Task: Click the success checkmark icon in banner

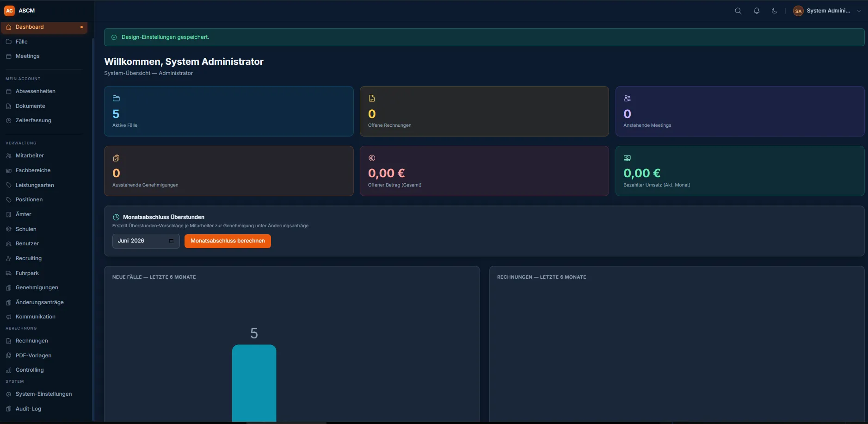Action: pyautogui.click(x=114, y=37)
